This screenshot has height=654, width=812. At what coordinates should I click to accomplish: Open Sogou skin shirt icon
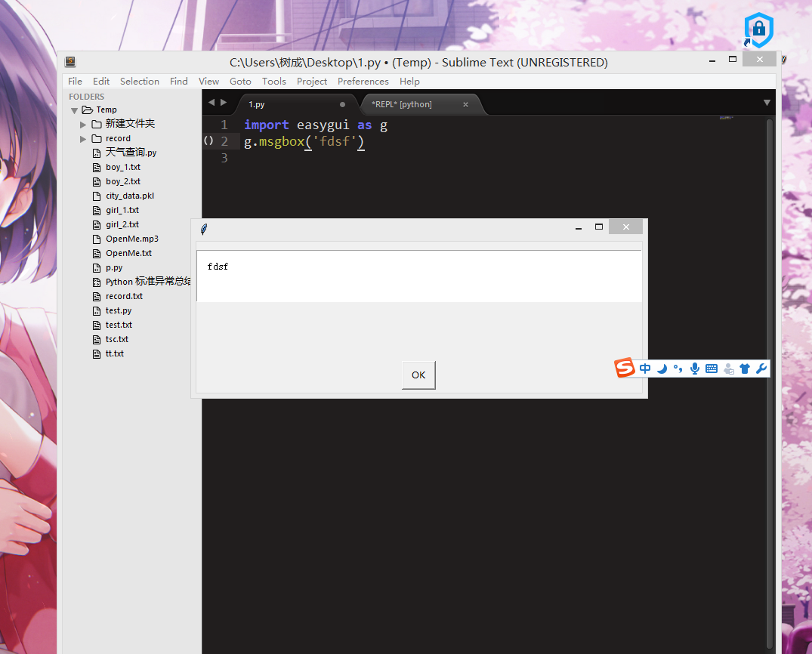(745, 369)
